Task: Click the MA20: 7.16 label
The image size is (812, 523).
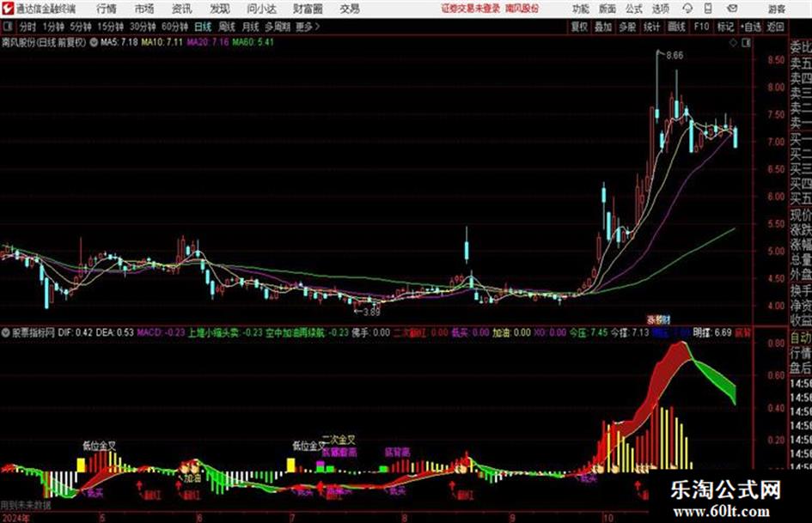Action: [x=208, y=42]
